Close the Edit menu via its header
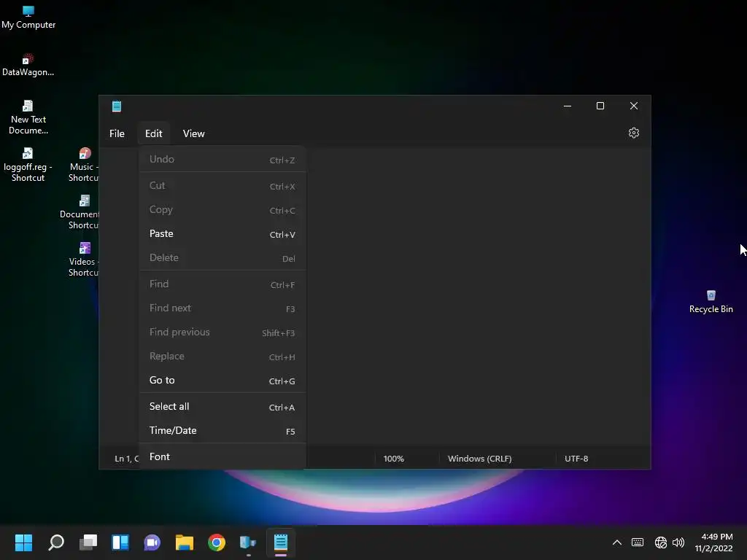 [x=153, y=134]
